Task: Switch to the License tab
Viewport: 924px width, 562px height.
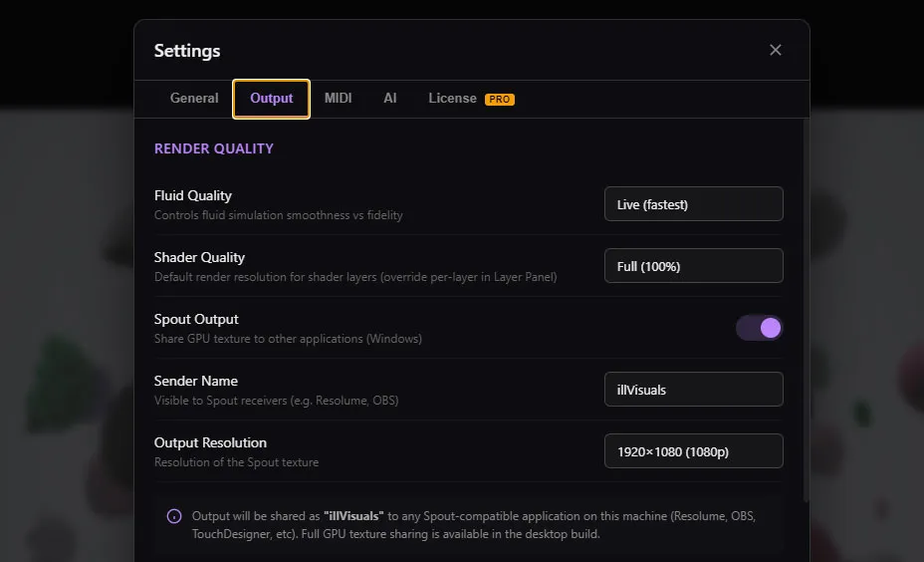Action: pyautogui.click(x=453, y=99)
